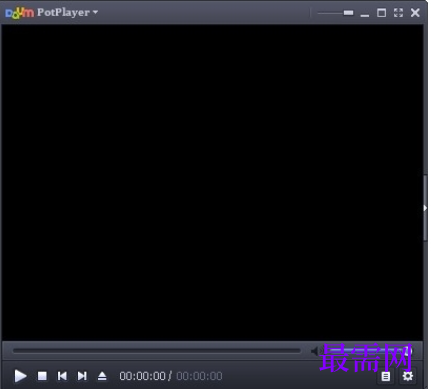Skip to the next track
The image size is (431, 389).
pyautogui.click(x=82, y=376)
